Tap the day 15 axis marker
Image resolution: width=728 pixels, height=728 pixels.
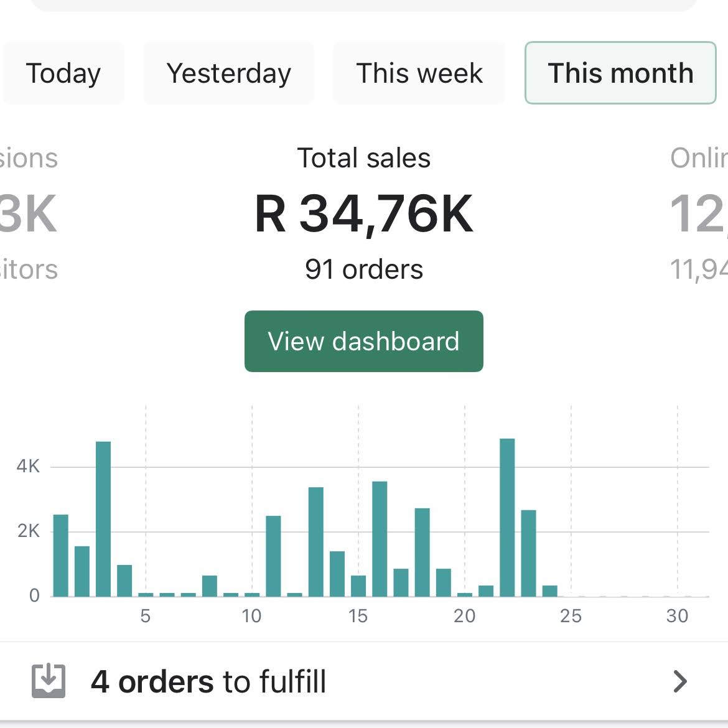tap(358, 616)
